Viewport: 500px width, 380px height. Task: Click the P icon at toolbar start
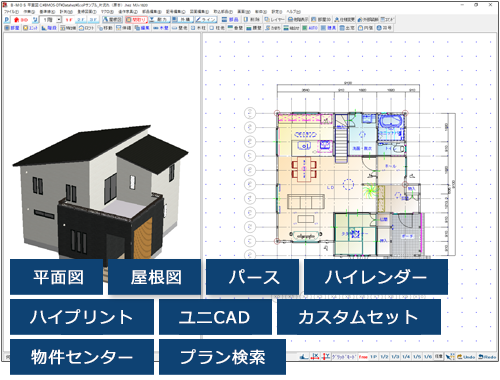(7, 20)
